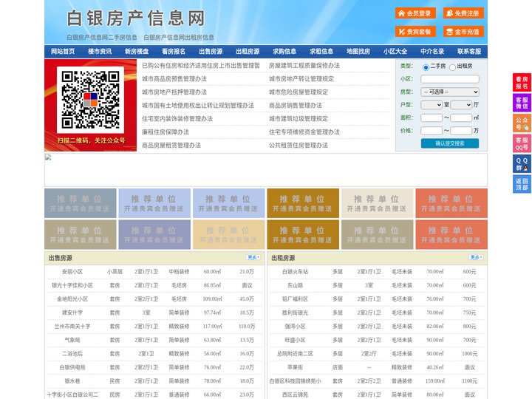Open the 贵宾套餐 button
The width and height of the screenshot is (532, 399).
[415, 32]
